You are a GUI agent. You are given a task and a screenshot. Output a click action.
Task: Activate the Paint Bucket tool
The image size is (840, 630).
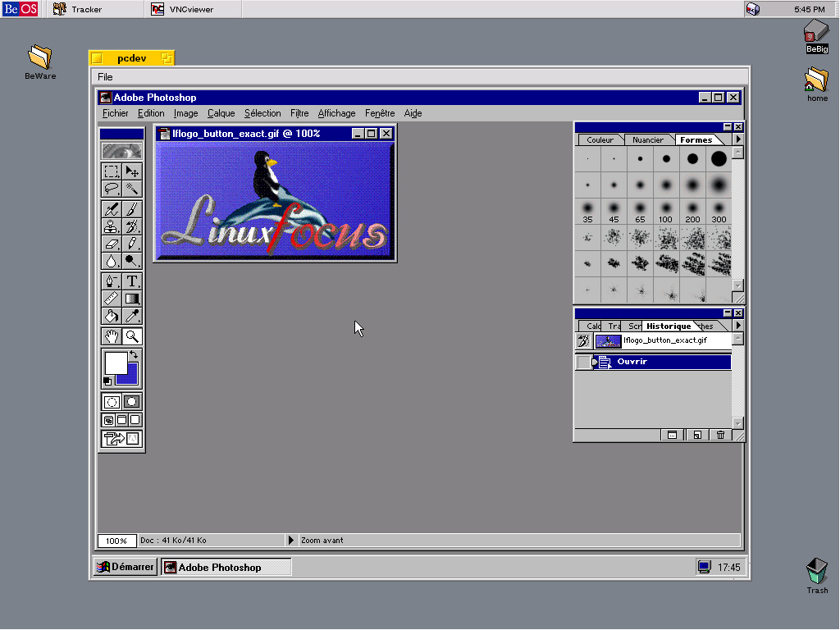pyautogui.click(x=111, y=316)
